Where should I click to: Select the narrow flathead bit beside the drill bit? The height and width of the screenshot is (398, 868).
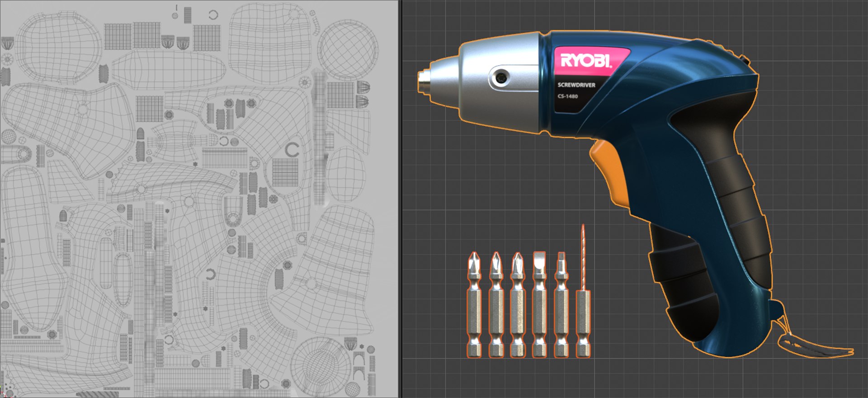pyautogui.click(x=561, y=304)
